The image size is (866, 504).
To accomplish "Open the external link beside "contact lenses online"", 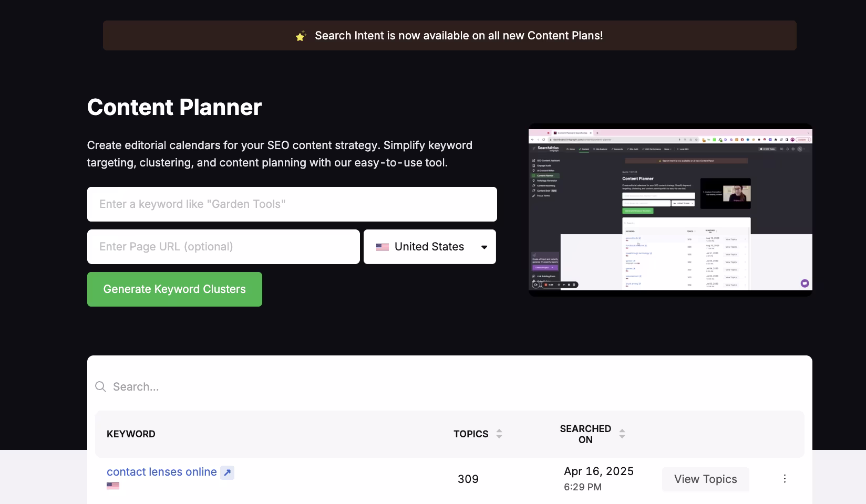I will [x=226, y=472].
